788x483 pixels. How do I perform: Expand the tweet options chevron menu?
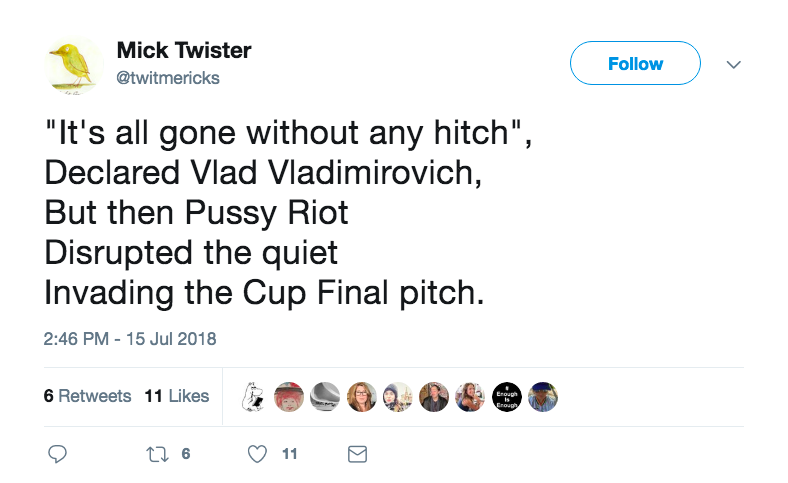point(733,64)
